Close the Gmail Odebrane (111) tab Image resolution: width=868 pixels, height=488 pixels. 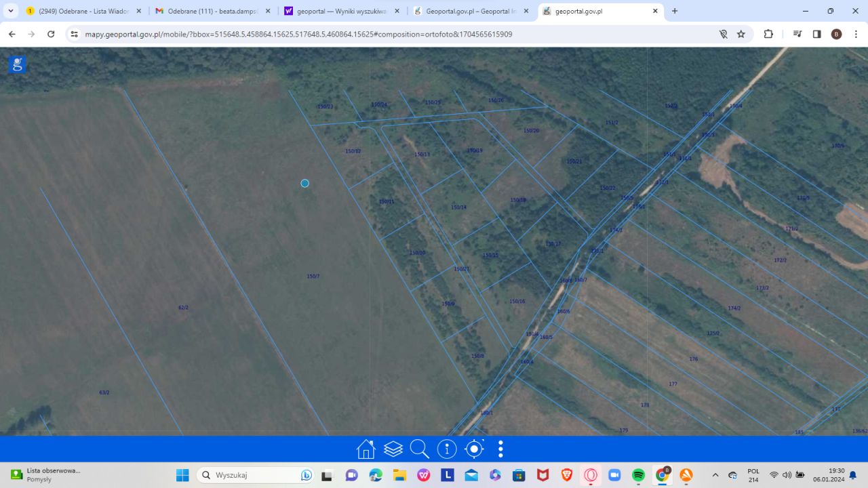point(267,11)
